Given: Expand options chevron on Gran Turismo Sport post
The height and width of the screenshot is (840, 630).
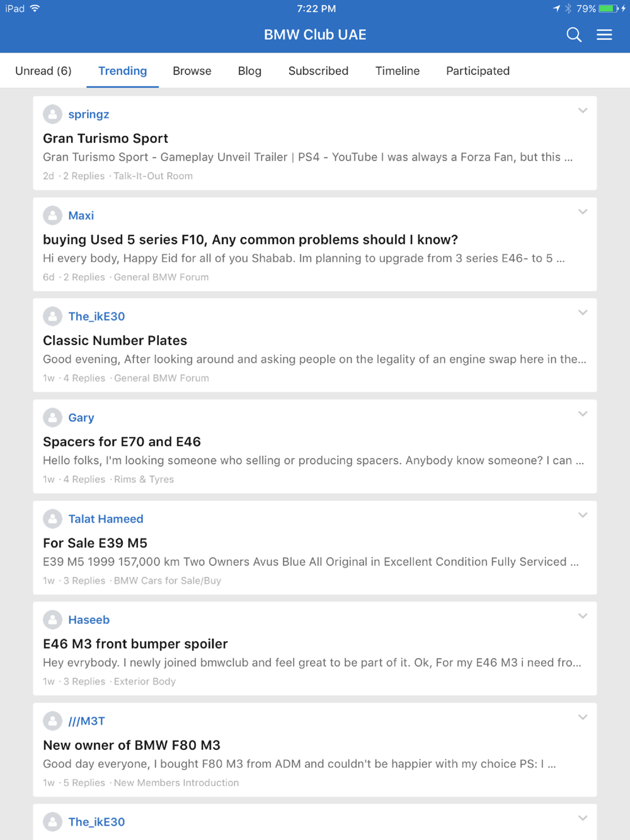Looking at the screenshot, I should point(583,111).
